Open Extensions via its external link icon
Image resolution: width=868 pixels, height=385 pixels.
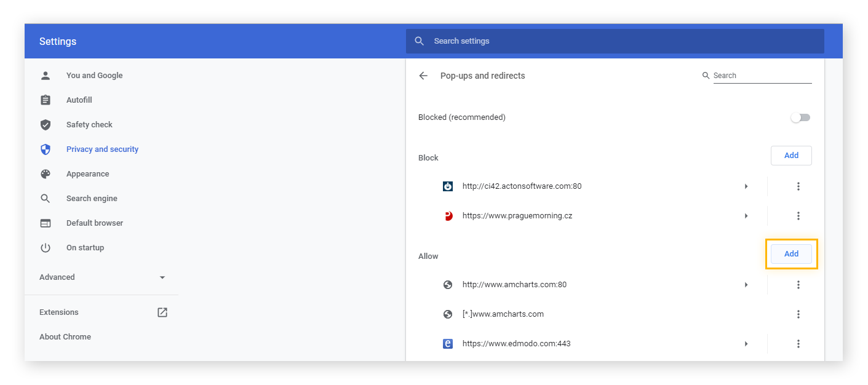[x=162, y=312]
